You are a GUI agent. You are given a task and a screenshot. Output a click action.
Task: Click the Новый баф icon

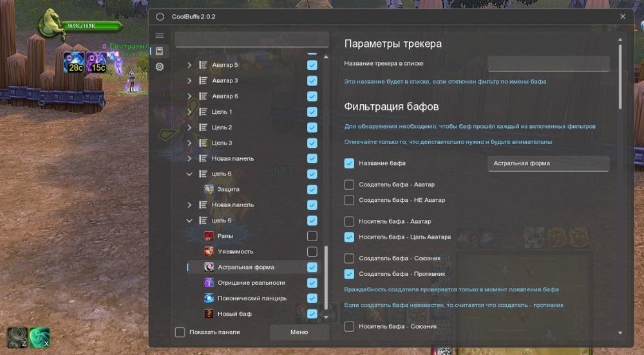(209, 314)
